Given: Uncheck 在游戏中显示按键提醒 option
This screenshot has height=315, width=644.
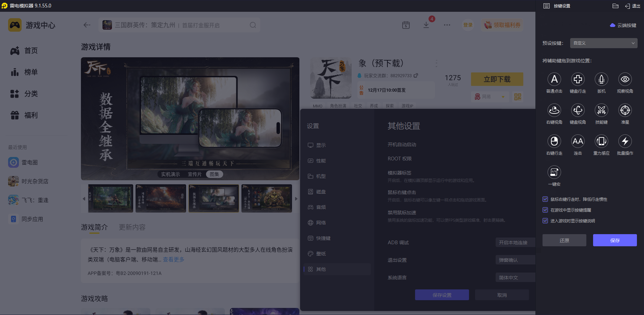Looking at the screenshot, I should pyautogui.click(x=545, y=210).
